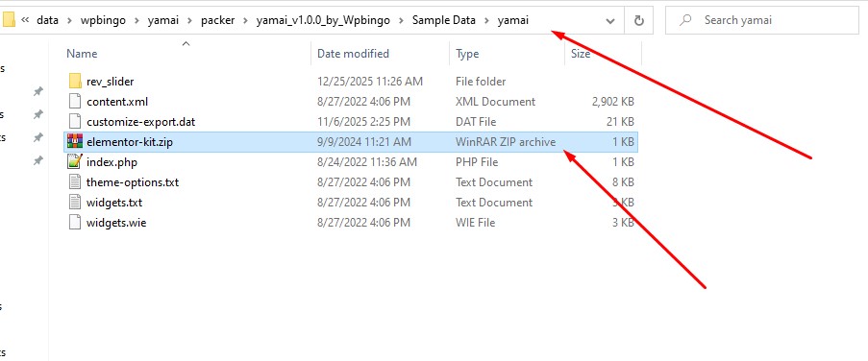This screenshot has width=868, height=361.
Task: Click the index.php file icon
Action: coord(75,162)
